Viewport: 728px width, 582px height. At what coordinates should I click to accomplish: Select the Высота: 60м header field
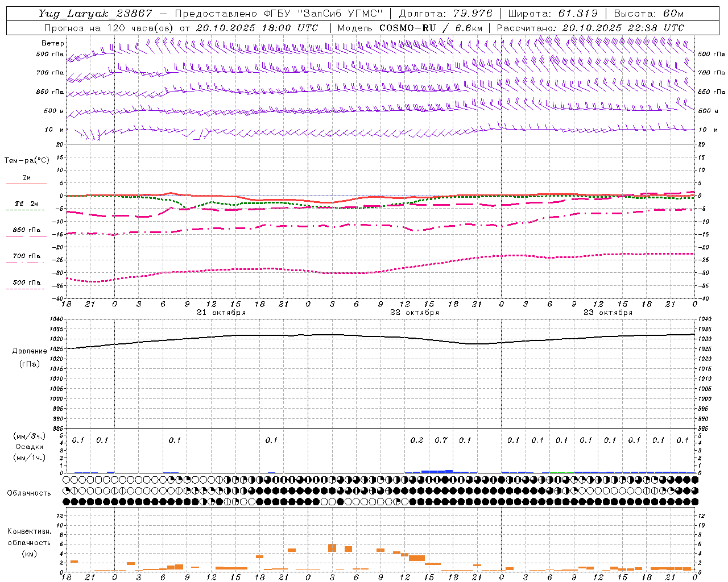coord(648,14)
